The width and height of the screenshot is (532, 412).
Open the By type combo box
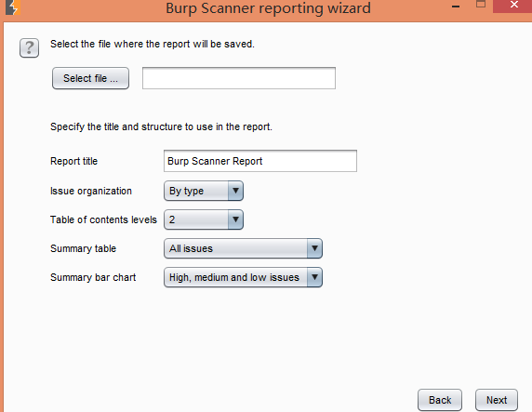204,191
